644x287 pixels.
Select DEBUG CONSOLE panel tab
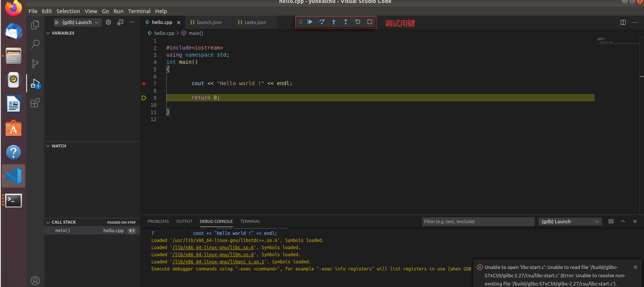pyautogui.click(x=216, y=221)
